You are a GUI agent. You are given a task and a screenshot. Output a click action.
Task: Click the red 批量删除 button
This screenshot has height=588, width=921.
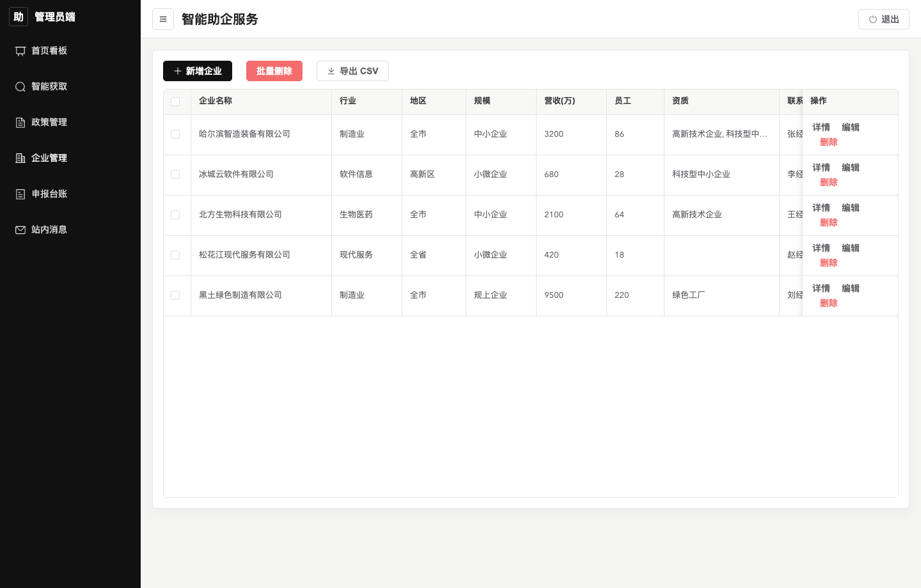click(274, 71)
